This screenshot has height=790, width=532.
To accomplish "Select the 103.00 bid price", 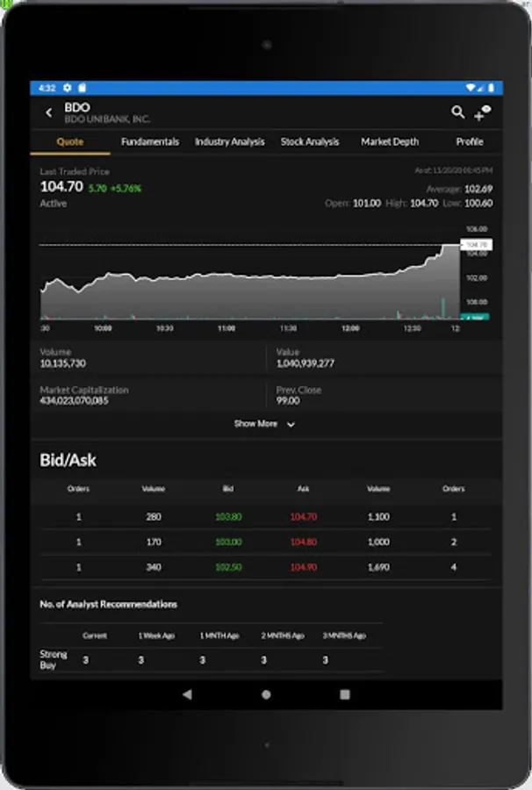I will 228,542.
